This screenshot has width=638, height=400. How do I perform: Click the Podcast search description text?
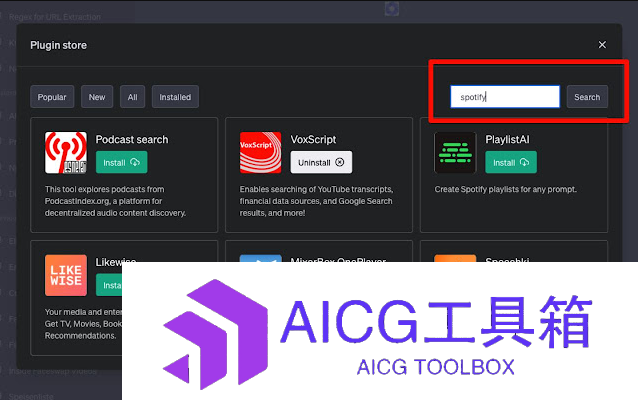[x=116, y=201]
